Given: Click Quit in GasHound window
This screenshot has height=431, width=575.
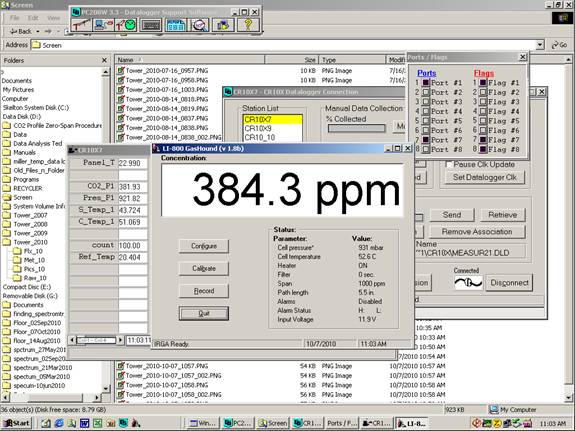Looking at the screenshot, I should [x=204, y=313].
